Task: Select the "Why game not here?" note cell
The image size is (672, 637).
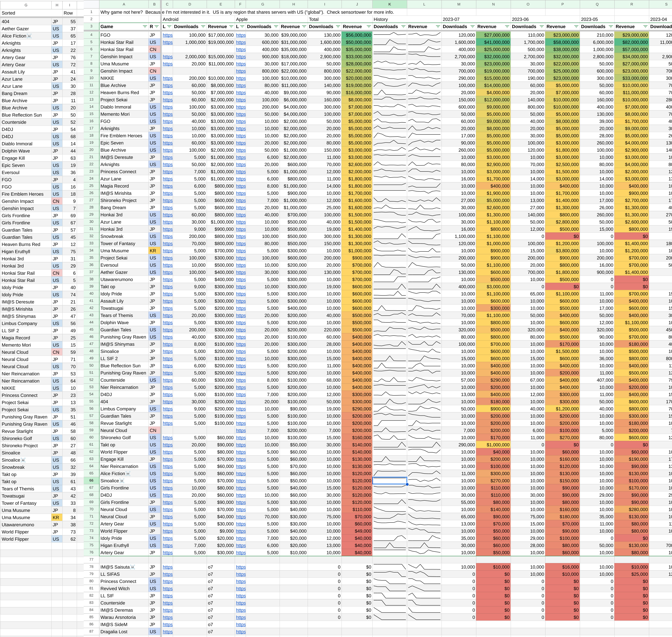Action: (124, 12)
